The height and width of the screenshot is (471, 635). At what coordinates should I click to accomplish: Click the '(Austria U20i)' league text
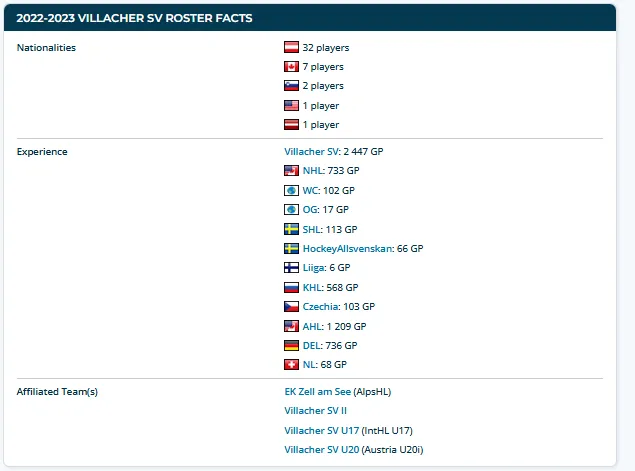pyautogui.click(x=392, y=450)
